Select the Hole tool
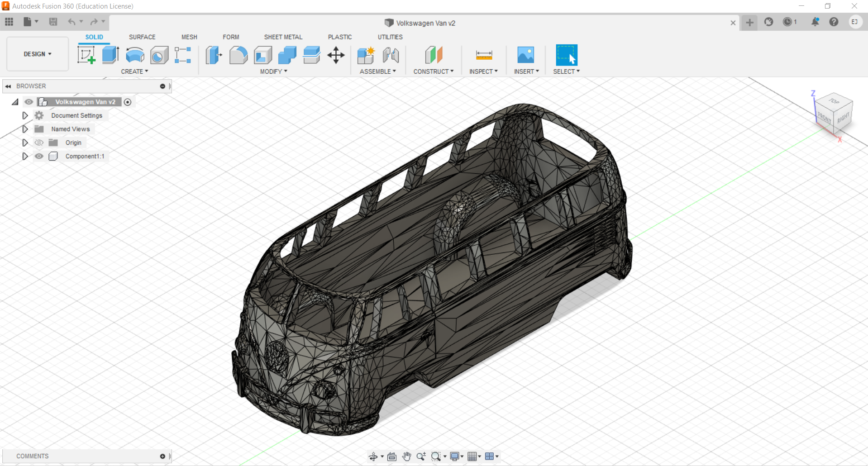 pyautogui.click(x=159, y=55)
